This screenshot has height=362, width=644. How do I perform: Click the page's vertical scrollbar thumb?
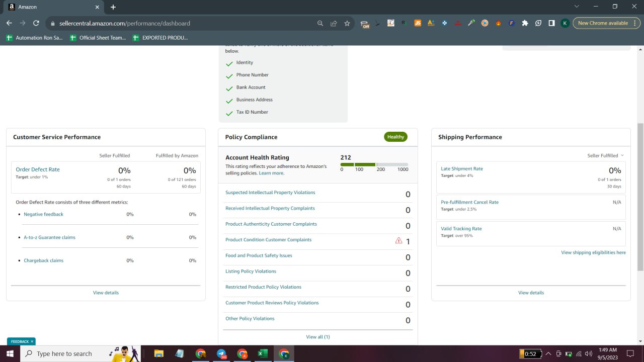(x=640, y=198)
